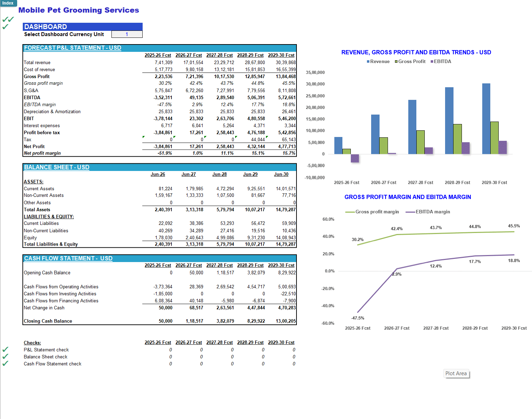
Task: Click the 2027-28 Fcst header in P&L table
Action: click(219, 55)
